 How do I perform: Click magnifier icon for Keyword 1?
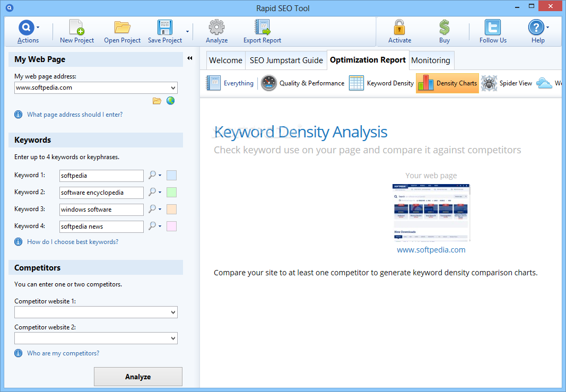pos(152,175)
